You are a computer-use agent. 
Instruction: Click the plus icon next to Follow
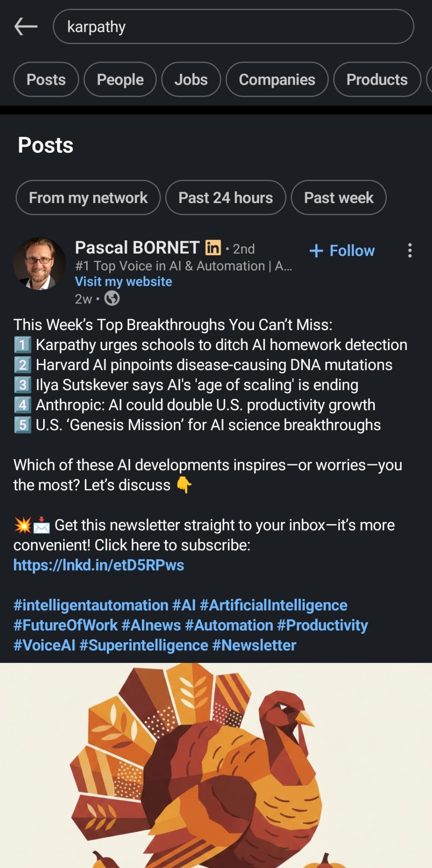[316, 250]
